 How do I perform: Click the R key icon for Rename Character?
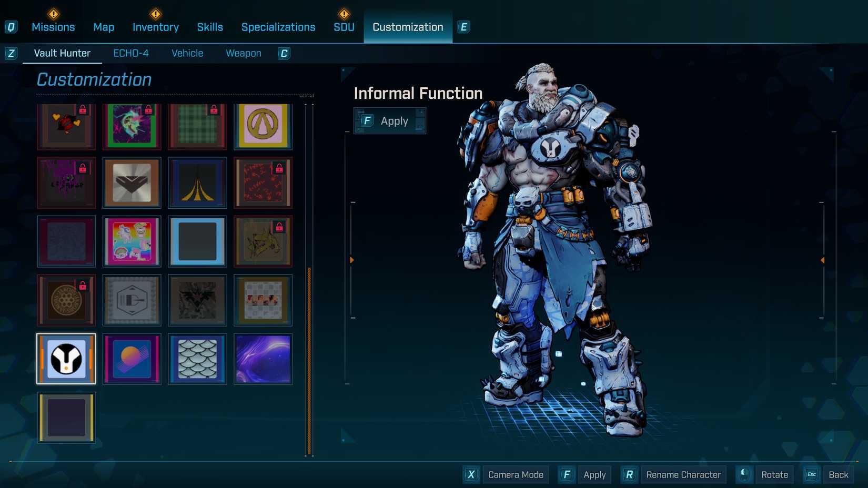click(x=629, y=475)
